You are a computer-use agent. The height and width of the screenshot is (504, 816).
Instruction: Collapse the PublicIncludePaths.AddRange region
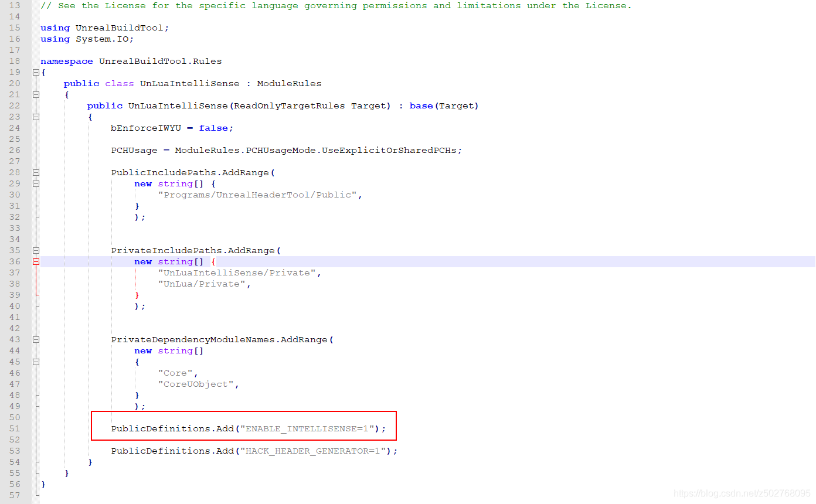(36, 172)
